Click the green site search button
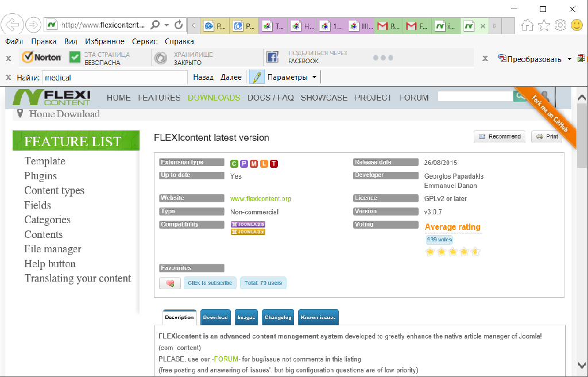The image size is (588, 377). 520,96
